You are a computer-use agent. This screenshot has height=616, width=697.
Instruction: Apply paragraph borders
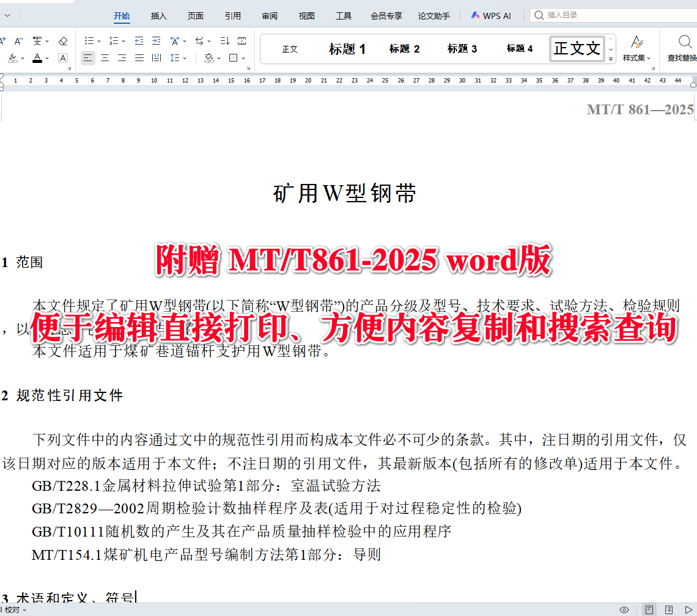233,58
